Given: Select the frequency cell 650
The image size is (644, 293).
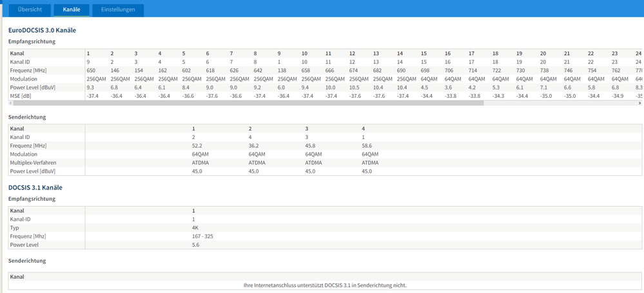Looking at the screenshot, I should pyautogui.click(x=90, y=71).
